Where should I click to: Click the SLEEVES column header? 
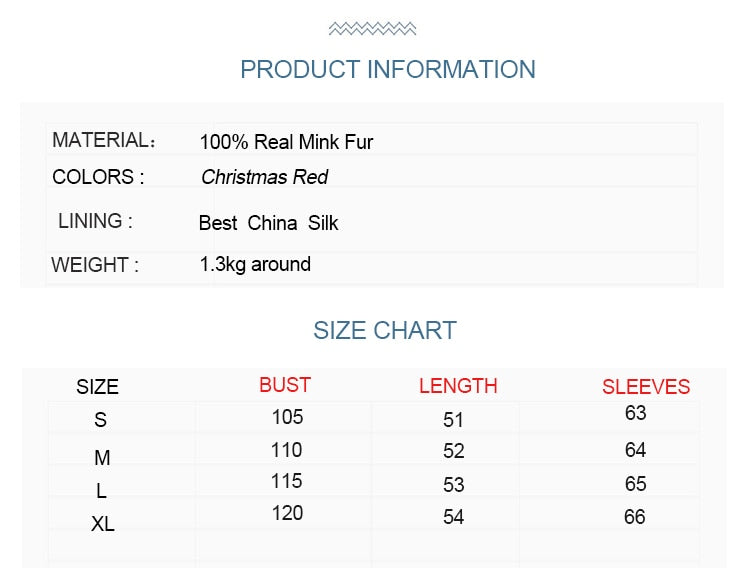(x=646, y=387)
